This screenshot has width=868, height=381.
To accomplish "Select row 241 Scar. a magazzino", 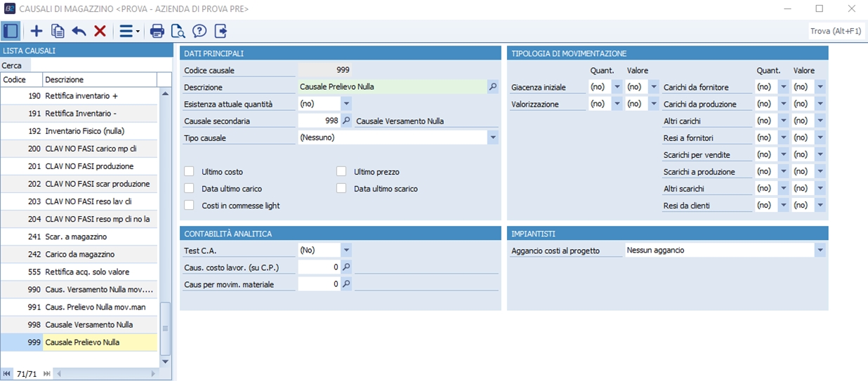I will point(79,236).
